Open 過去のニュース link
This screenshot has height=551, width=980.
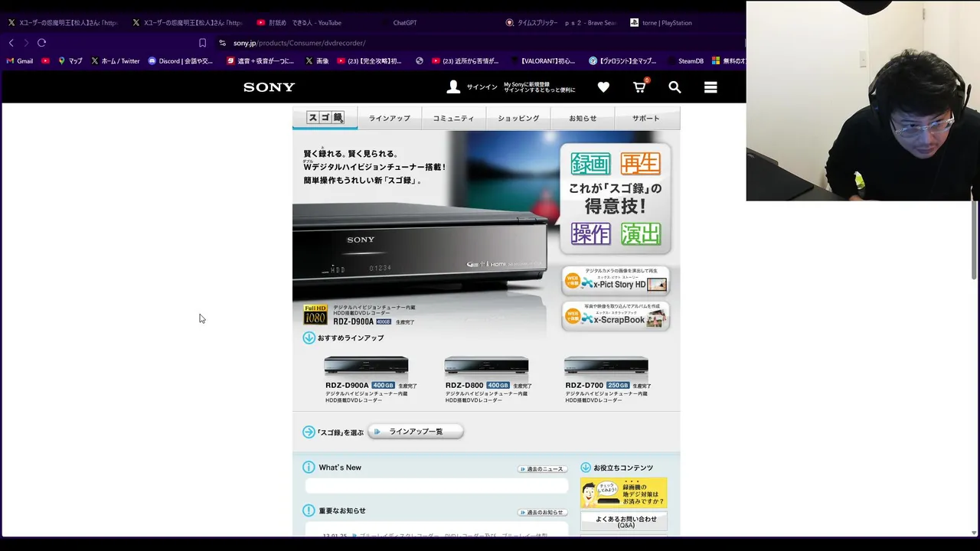pyautogui.click(x=543, y=469)
